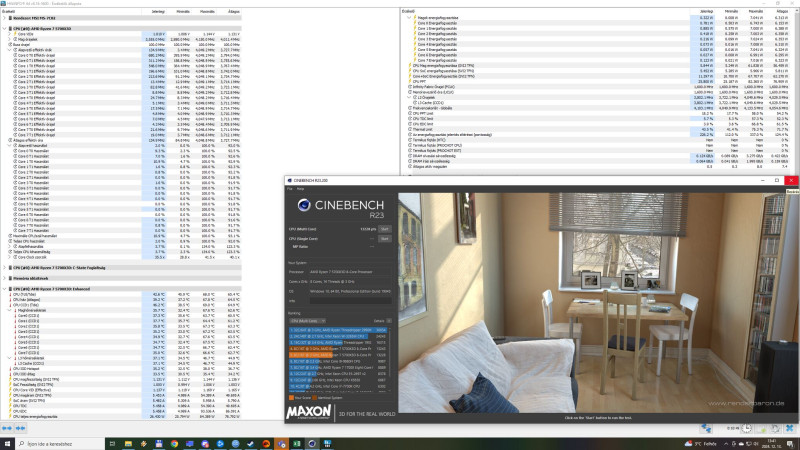Image resolution: width=800 pixels, height=450 pixels.
Task: Expand the first system sensor group at top of list
Action: pos(5,18)
